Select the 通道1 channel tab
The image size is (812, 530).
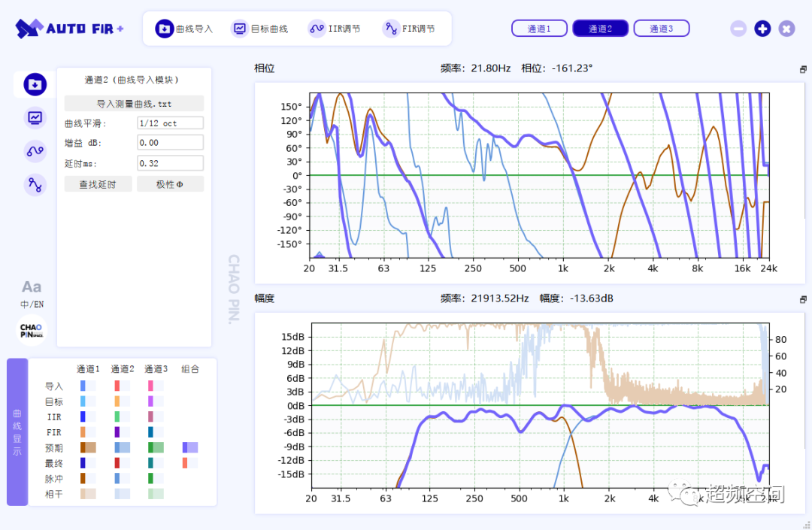pos(539,29)
